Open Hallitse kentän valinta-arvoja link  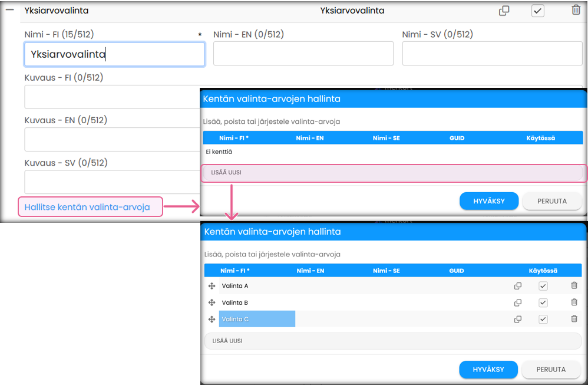(87, 207)
